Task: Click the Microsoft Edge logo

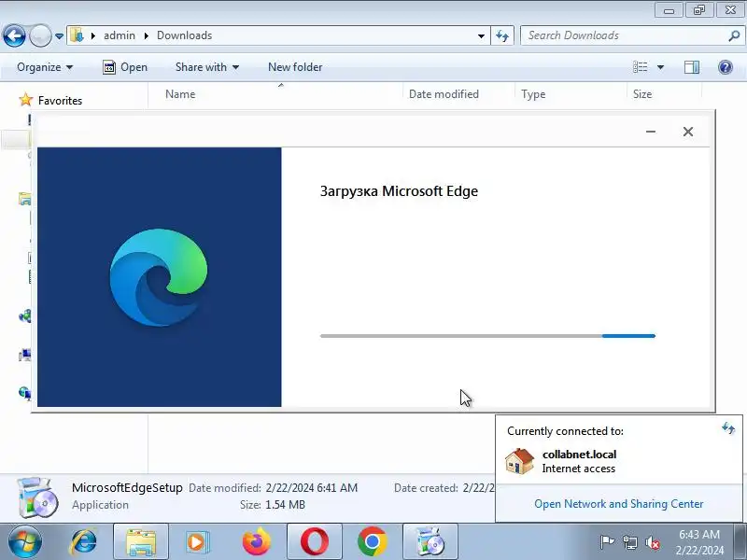Action: pos(159,277)
